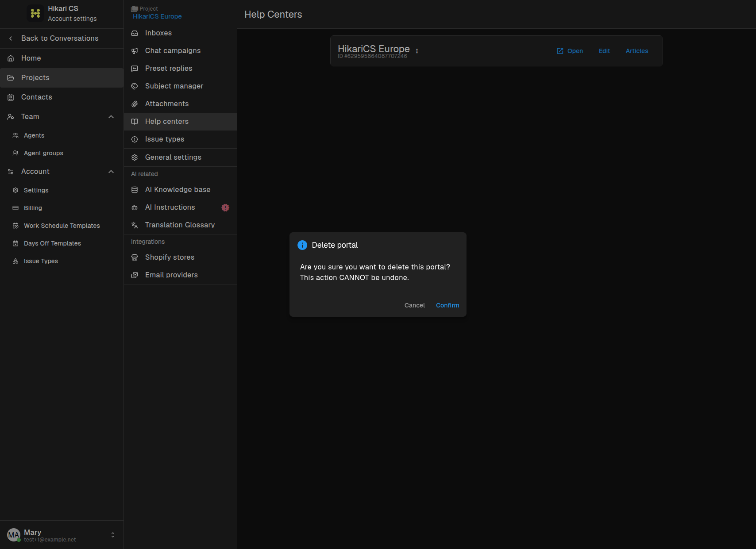
Task: Click the Account sliders icon
Action: point(11,172)
